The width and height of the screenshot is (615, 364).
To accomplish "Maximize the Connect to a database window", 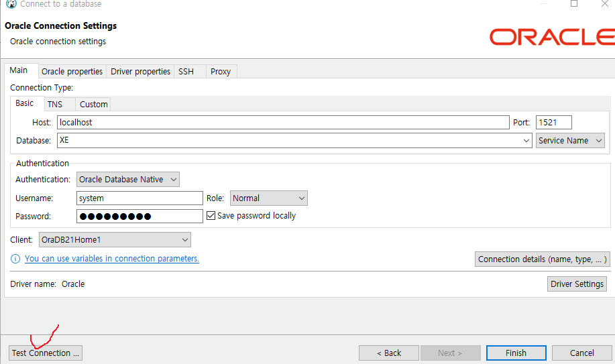I will (574, 3).
